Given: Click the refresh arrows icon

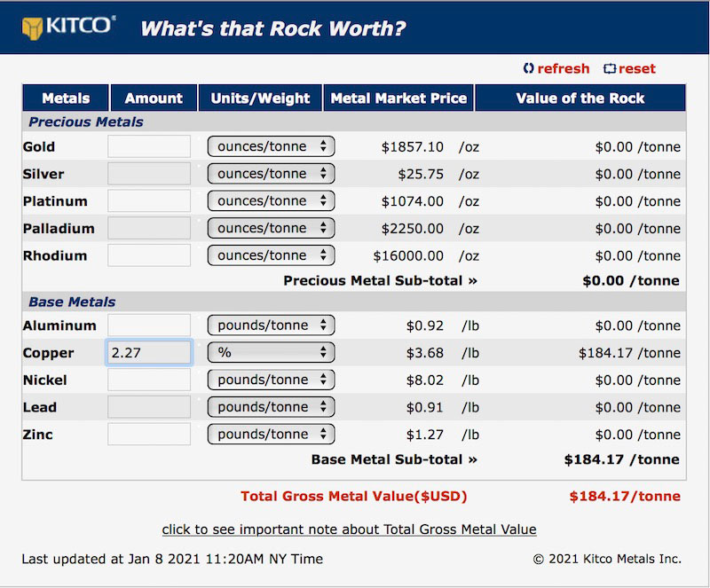Looking at the screenshot, I should tap(528, 68).
